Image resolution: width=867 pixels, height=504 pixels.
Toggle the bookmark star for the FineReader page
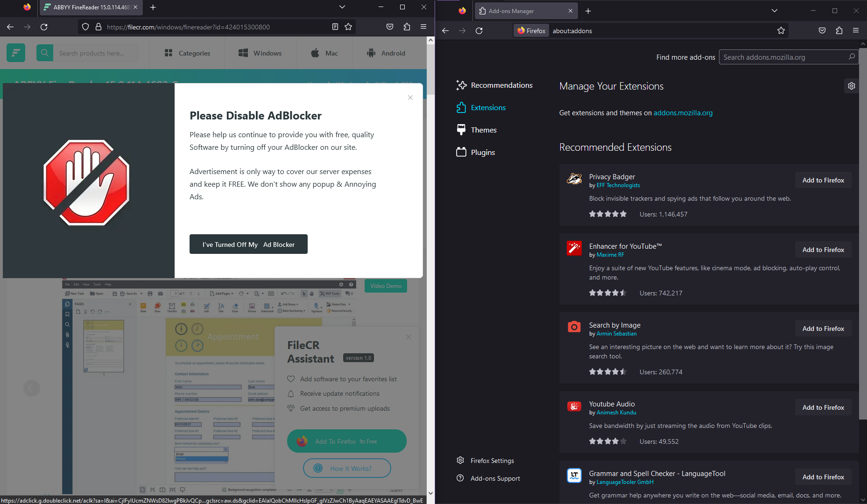pyautogui.click(x=348, y=27)
